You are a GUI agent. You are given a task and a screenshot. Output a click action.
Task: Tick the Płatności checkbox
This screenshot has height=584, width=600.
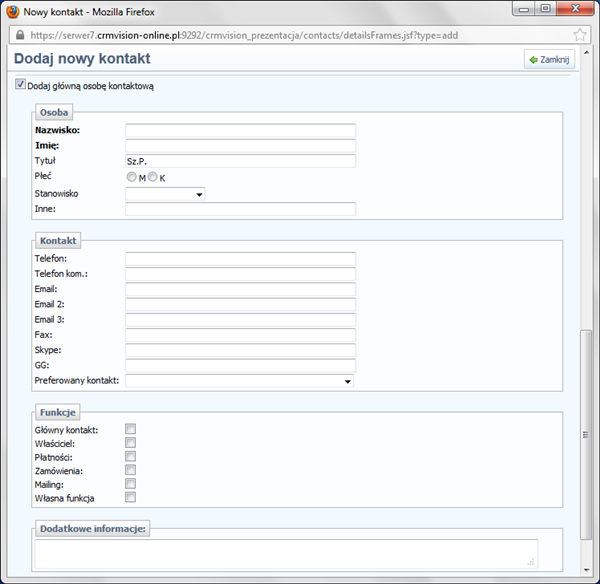130,456
